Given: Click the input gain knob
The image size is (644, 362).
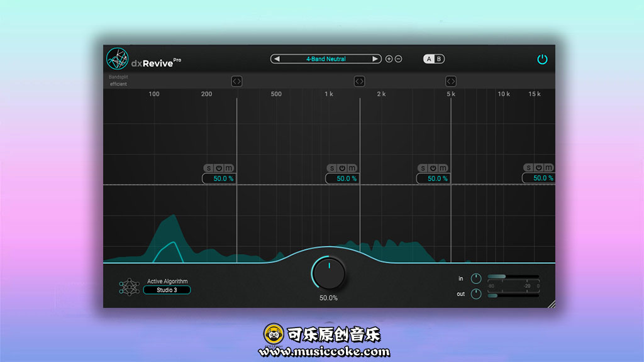Looking at the screenshot, I should point(476,278).
